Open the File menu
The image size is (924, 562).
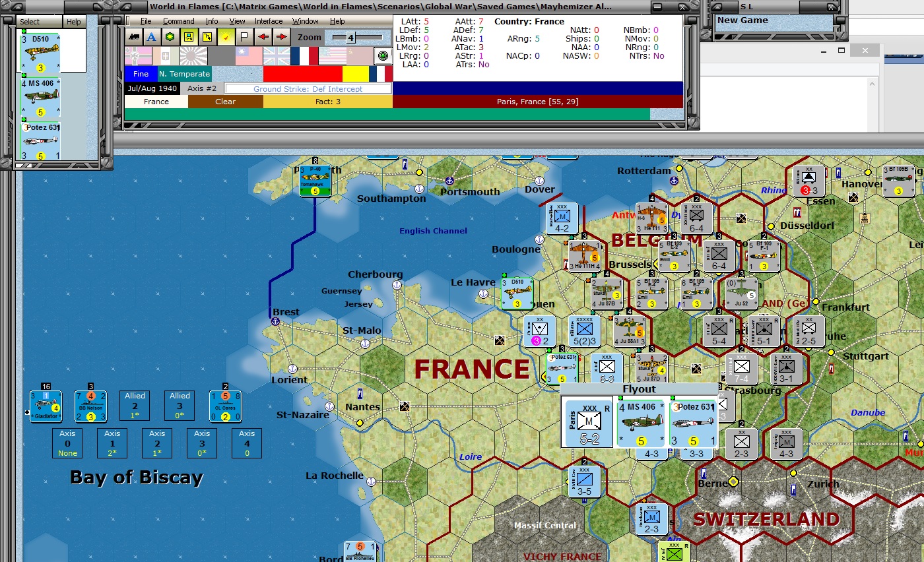pos(146,22)
